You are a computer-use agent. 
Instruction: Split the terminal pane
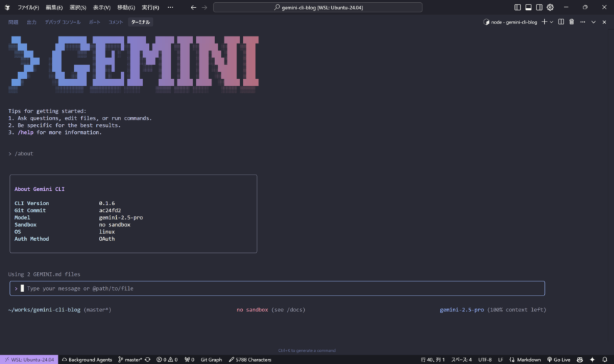(561, 22)
